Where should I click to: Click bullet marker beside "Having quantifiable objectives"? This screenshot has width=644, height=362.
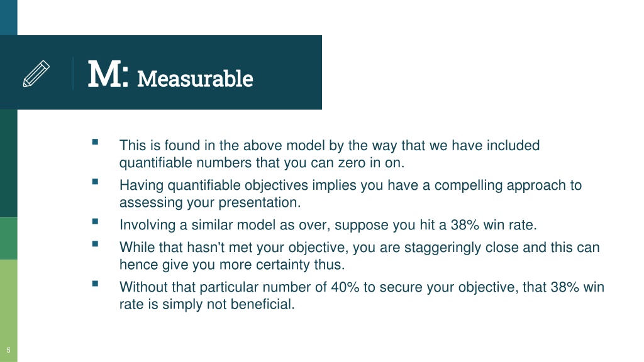click(x=96, y=182)
